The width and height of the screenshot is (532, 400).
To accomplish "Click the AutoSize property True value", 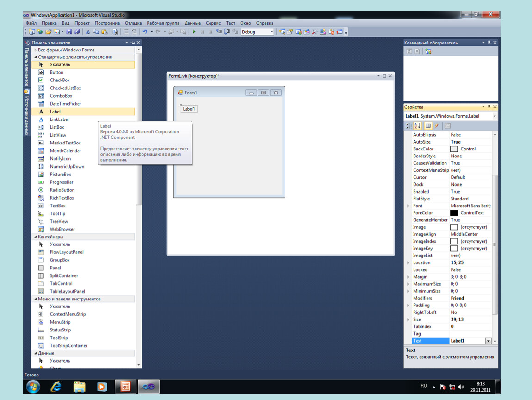I will pyautogui.click(x=456, y=142).
